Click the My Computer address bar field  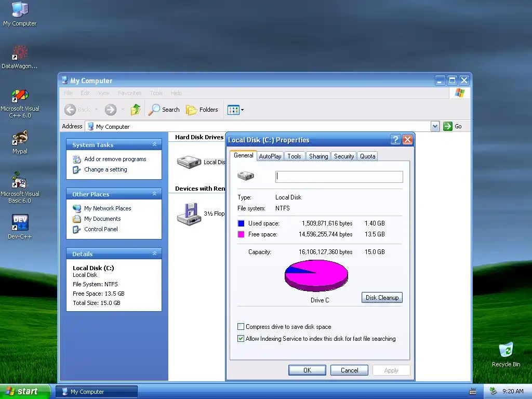click(x=258, y=127)
